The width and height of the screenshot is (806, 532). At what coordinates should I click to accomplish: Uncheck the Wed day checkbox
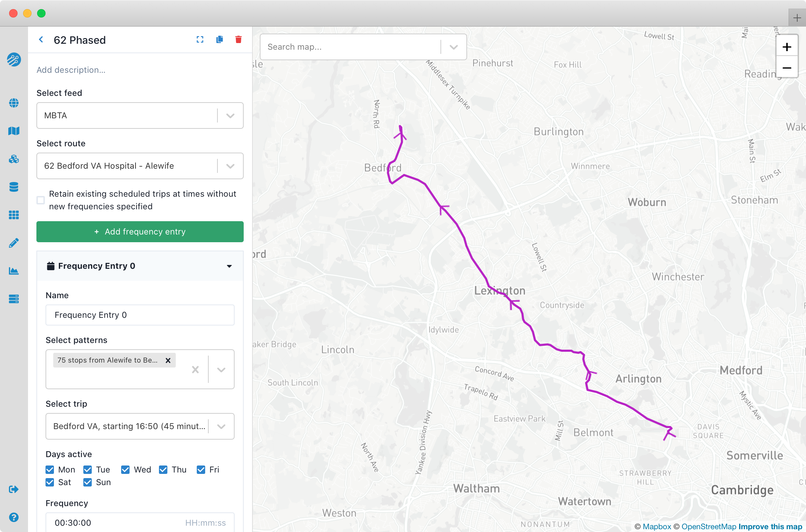pyautogui.click(x=125, y=470)
